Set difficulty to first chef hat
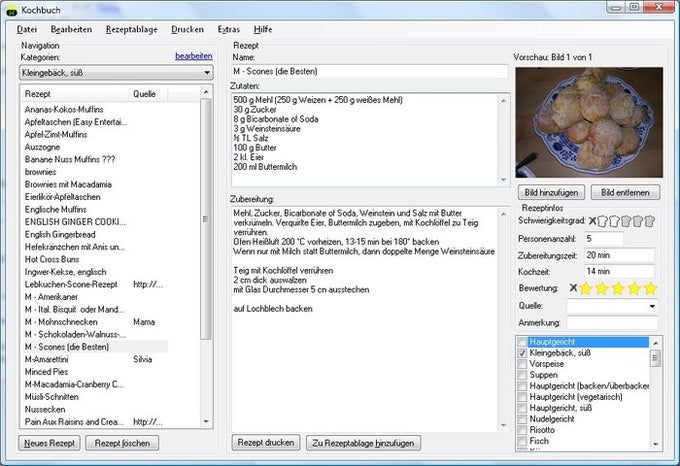This screenshot has height=466, width=680. coord(602,222)
